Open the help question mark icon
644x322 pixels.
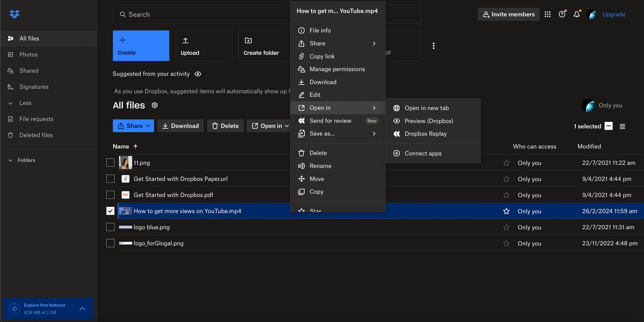(562, 15)
